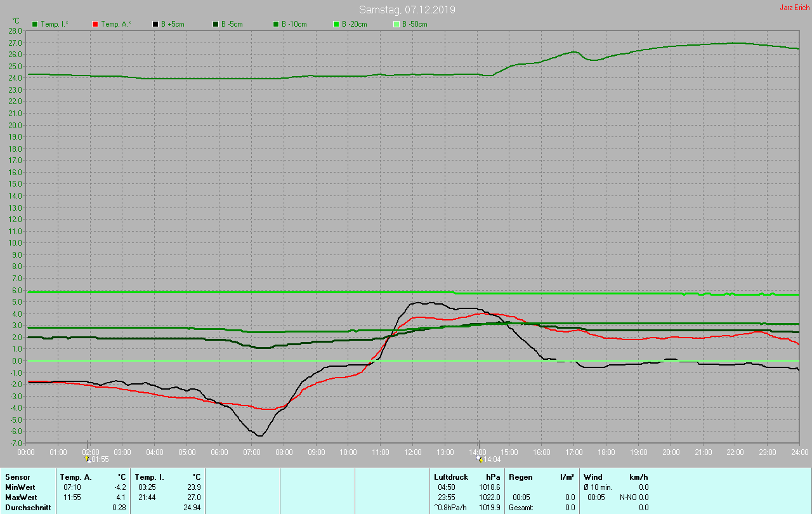Click the pressure value '1022.0'
The width and height of the screenshot is (812, 514).
pyautogui.click(x=489, y=497)
